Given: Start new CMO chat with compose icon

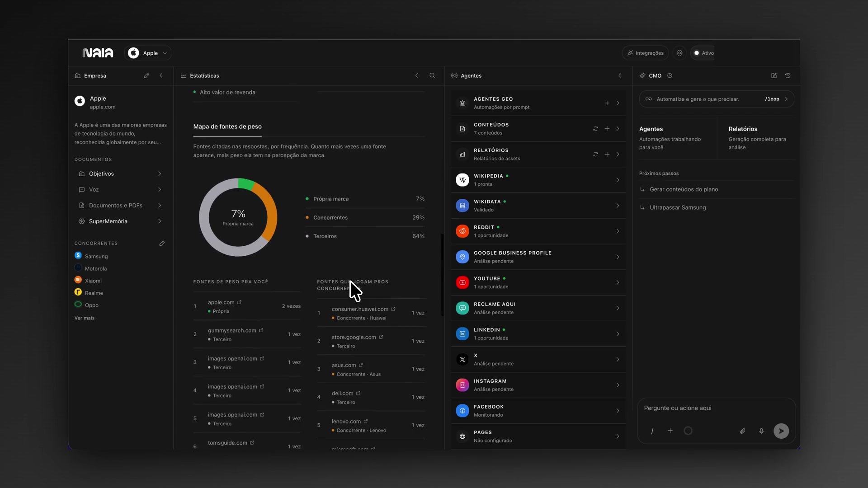Looking at the screenshot, I should point(774,75).
